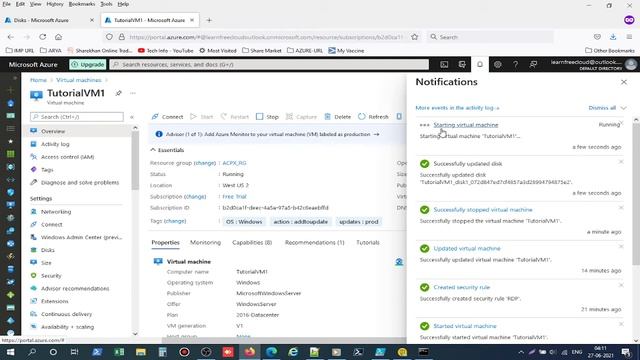The image size is (640, 360).
Task: Open Firefox application hamburger menu
Action: click(629, 37)
